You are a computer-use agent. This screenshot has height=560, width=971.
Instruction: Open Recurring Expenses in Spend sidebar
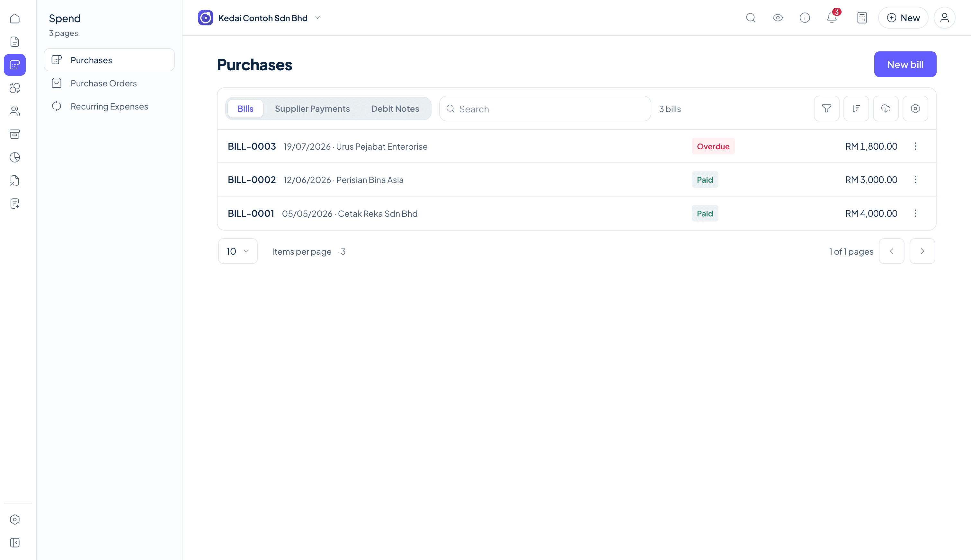click(109, 106)
